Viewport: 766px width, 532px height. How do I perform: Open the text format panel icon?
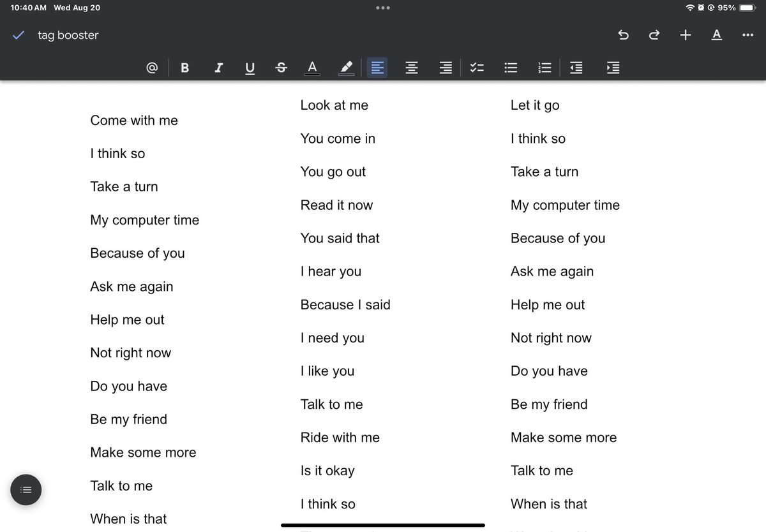click(717, 35)
